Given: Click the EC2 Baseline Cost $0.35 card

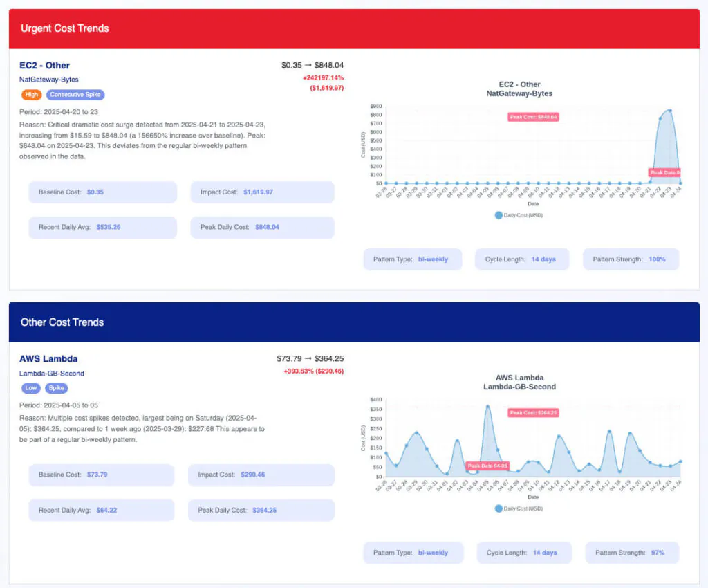Looking at the screenshot, I should pyautogui.click(x=102, y=192).
